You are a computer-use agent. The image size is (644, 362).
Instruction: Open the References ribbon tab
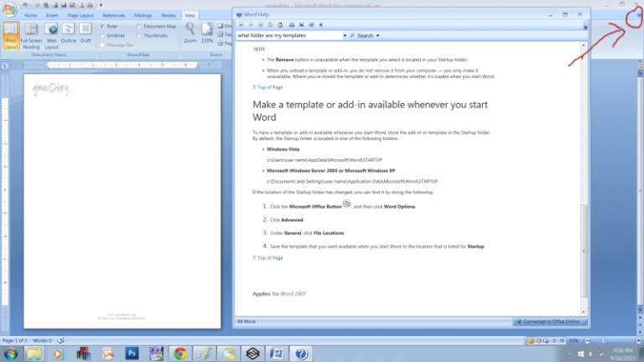114,15
